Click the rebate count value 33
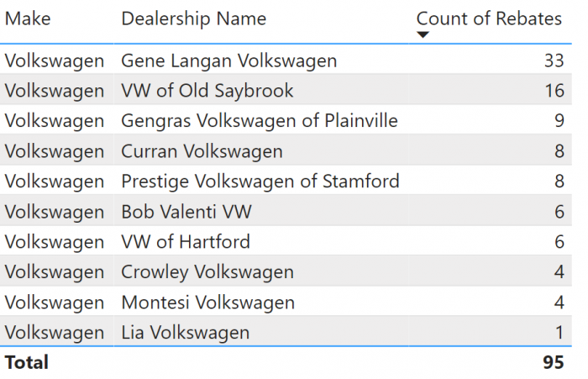 (x=554, y=61)
